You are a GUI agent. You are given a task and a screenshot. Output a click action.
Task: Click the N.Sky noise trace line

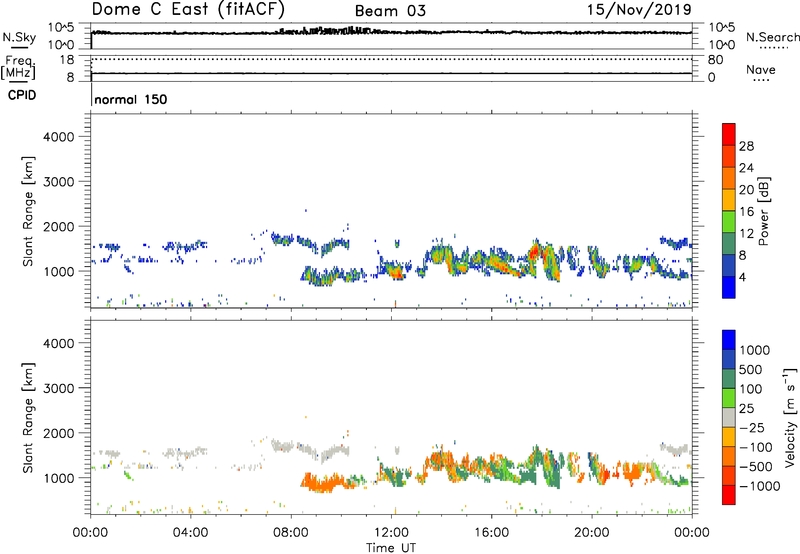(391, 32)
